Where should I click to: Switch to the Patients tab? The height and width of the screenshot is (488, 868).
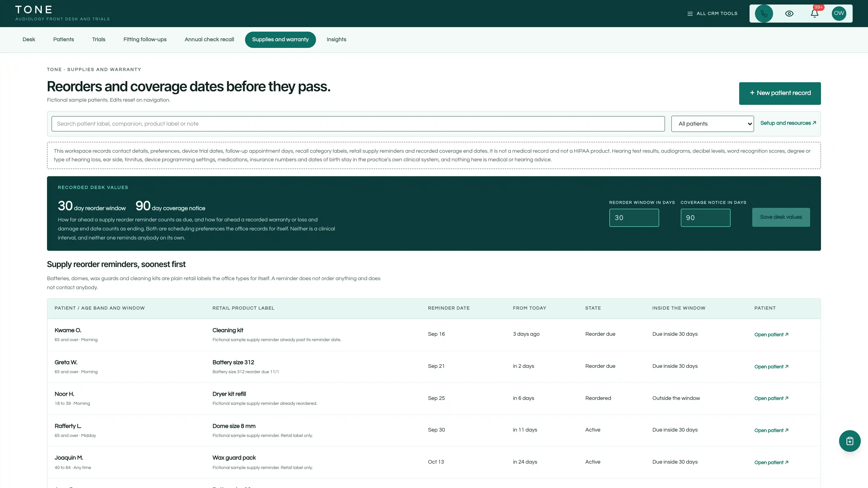tap(63, 39)
